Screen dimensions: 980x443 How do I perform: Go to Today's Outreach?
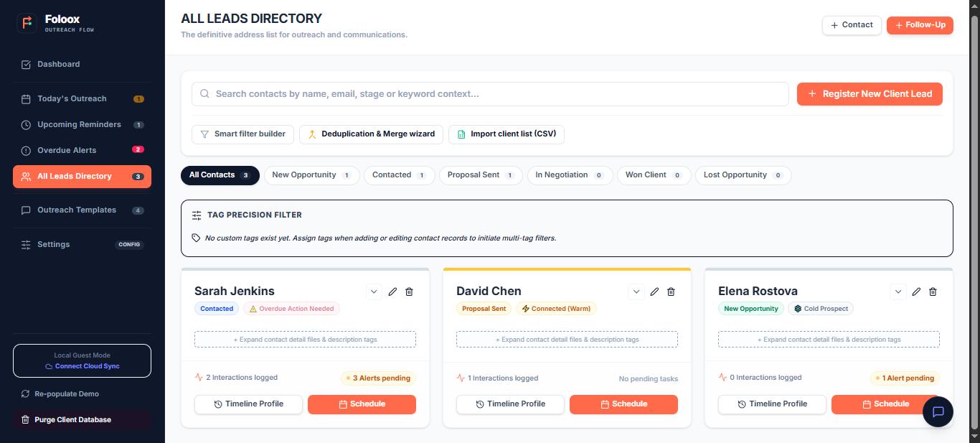(82, 99)
